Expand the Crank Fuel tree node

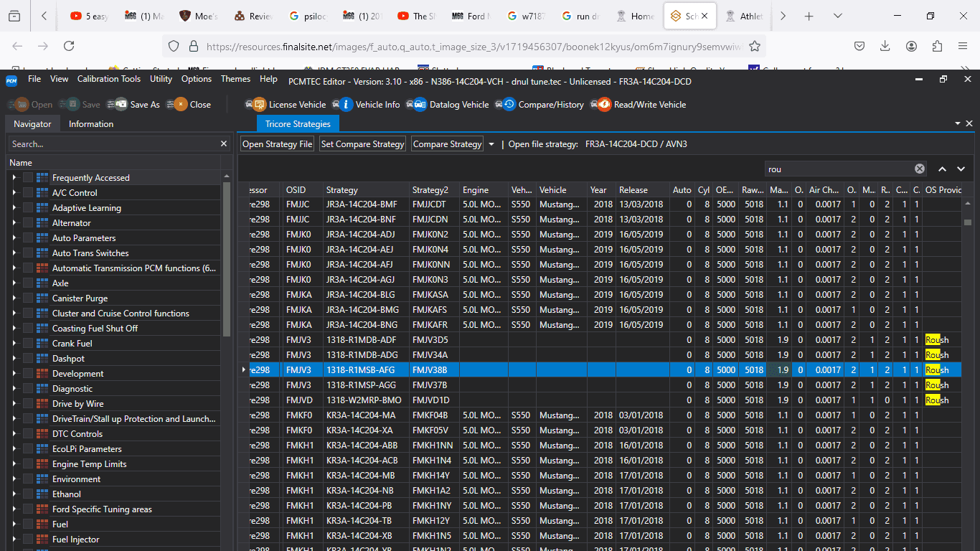point(14,344)
